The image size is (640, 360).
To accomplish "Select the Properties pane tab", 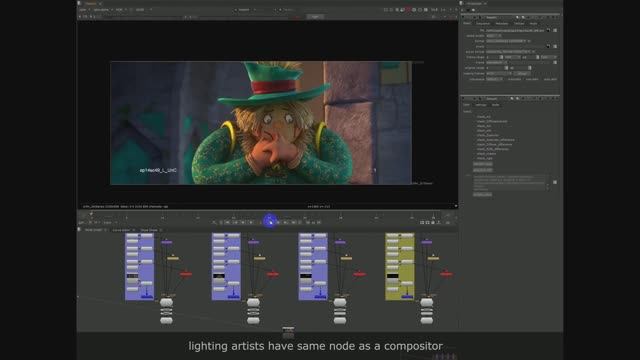I will pyautogui.click(x=474, y=3).
